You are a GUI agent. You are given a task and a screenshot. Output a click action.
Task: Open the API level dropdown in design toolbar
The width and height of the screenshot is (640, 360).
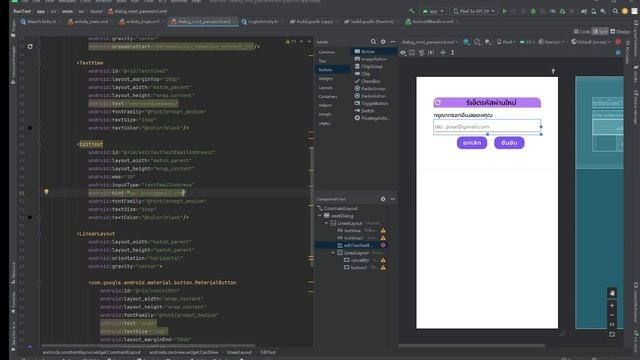tap(527, 42)
